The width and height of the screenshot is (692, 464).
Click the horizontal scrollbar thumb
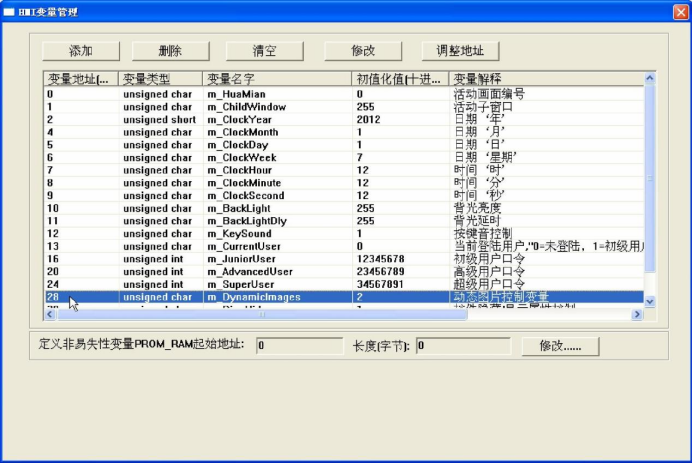click(262, 314)
